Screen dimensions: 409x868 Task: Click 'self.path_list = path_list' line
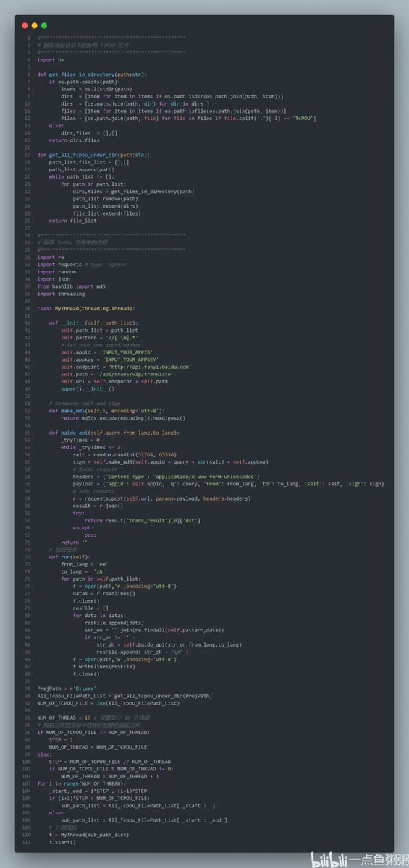coord(99,331)
